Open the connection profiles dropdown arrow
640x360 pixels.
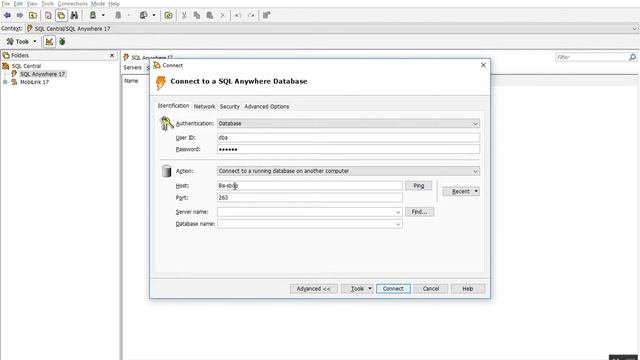click(x=154, y=16)
